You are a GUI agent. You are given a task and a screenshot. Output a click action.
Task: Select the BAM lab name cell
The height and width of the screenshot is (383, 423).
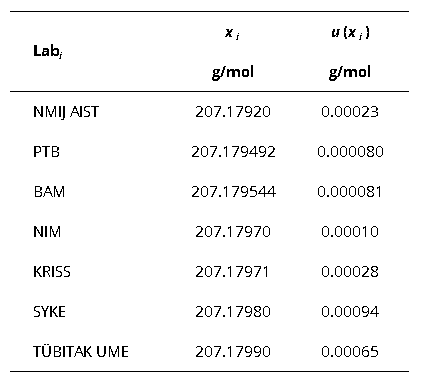(49, 192)
